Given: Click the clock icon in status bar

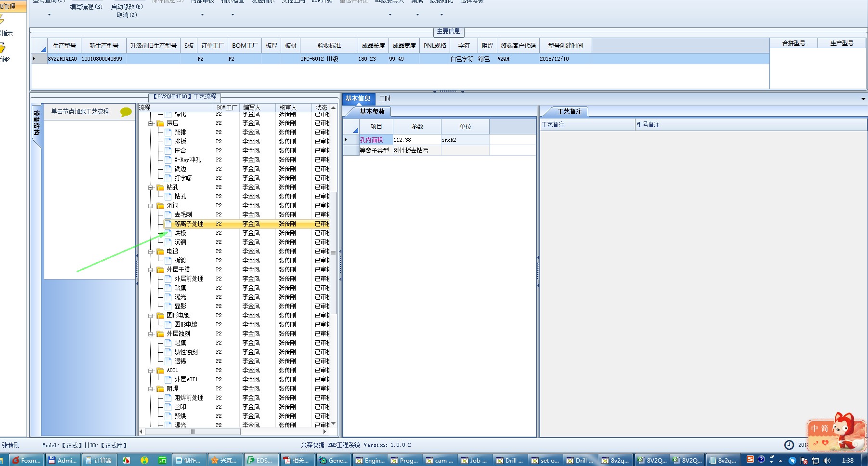Looking at the screenshot, I should click(789, 445).
